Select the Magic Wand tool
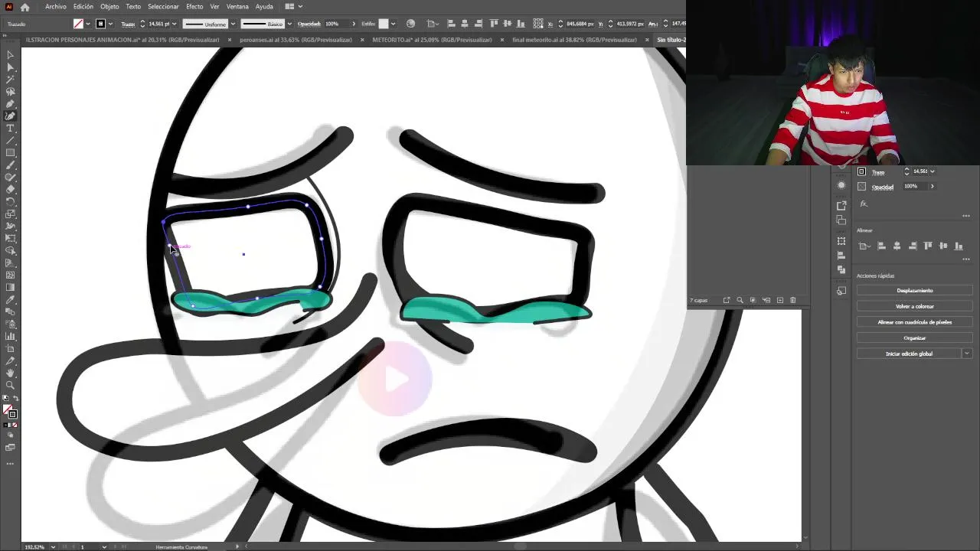The height and width of the screenshot is (551, 980). [x=10, y=80]
